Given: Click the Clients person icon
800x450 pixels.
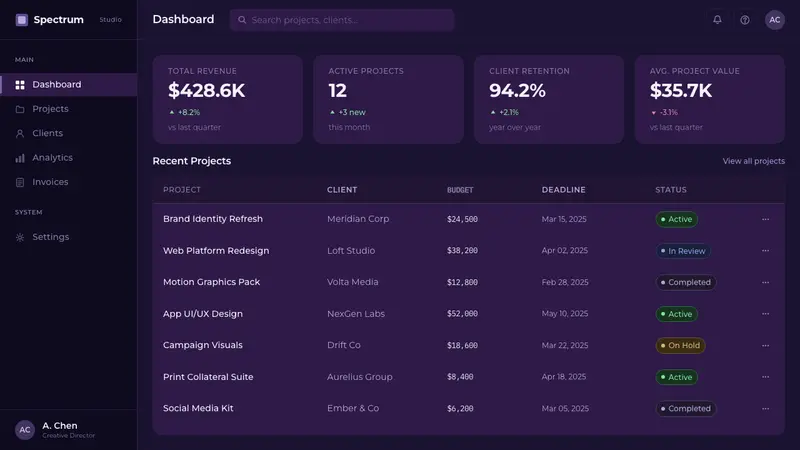Looking at the screenshot, I should pos(20,134).
